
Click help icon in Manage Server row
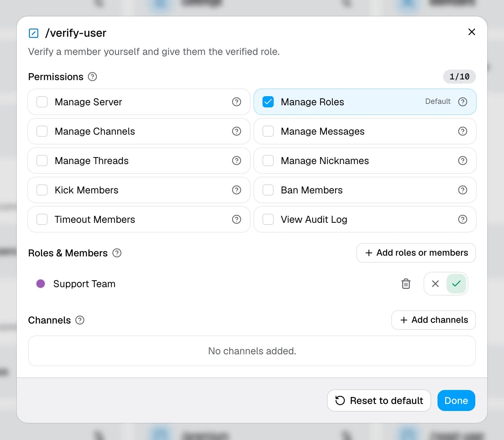[x=237, y=102]
